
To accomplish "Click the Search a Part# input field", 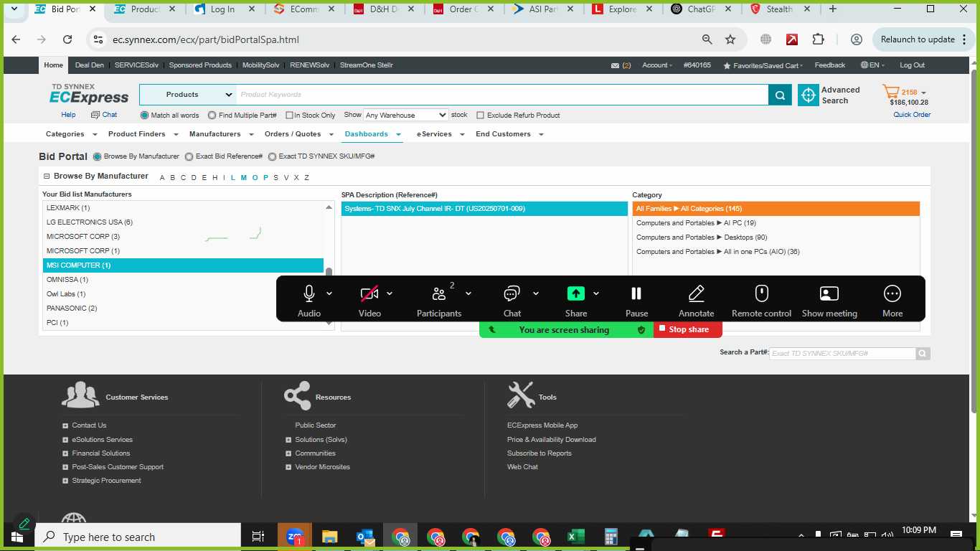I will 842,354.
